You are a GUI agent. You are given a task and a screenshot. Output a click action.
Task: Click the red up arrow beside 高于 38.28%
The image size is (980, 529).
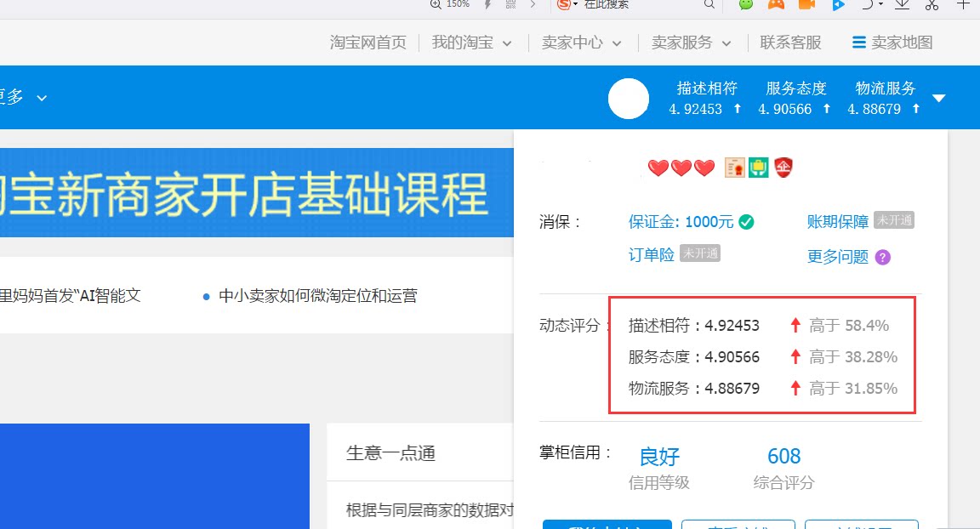[795, 356]
